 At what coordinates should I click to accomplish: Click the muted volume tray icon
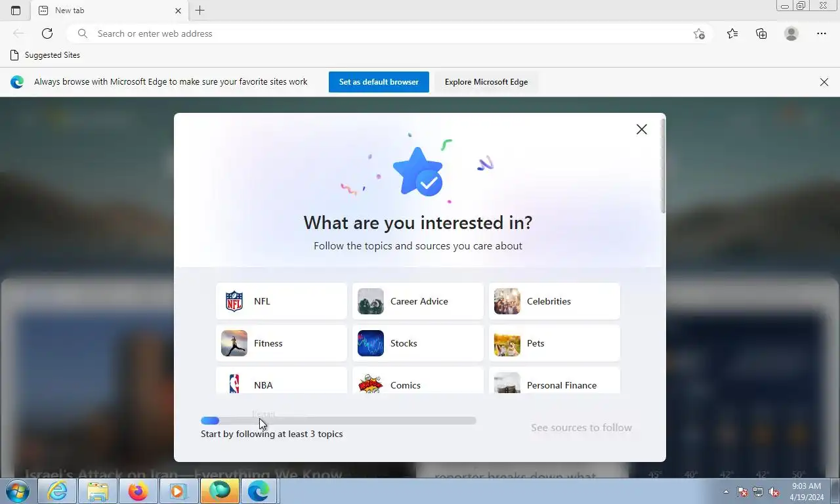[774, 492]
